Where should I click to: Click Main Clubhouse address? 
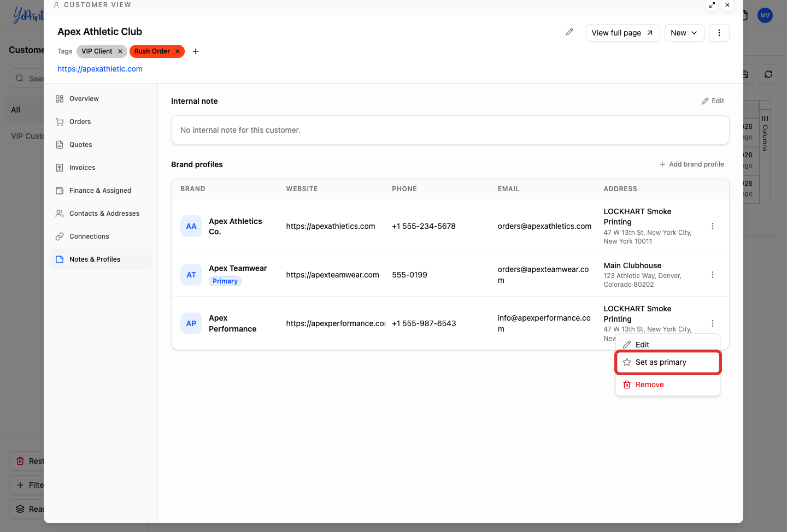click(632, 265)
